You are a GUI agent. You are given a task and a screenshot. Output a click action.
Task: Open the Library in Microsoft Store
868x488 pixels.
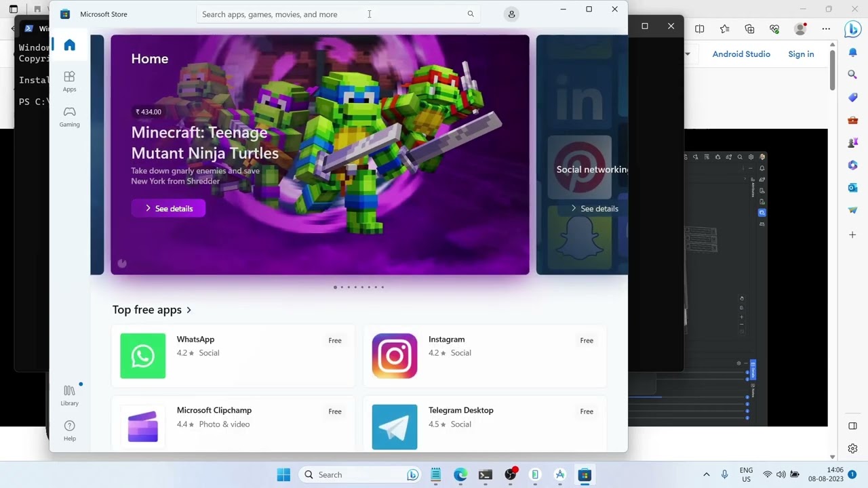[x=69, y=395]
